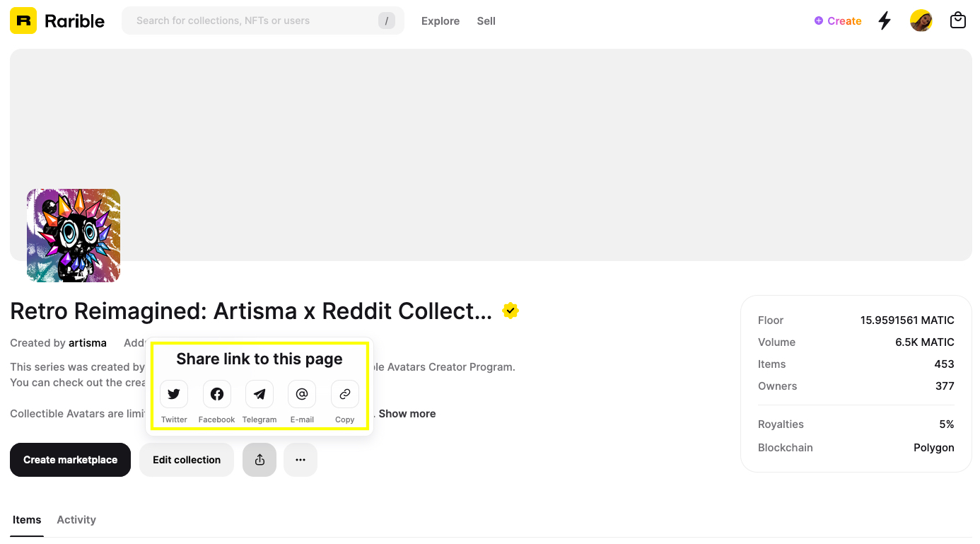
Task: Click the share upload icon button
Action: 259,460
